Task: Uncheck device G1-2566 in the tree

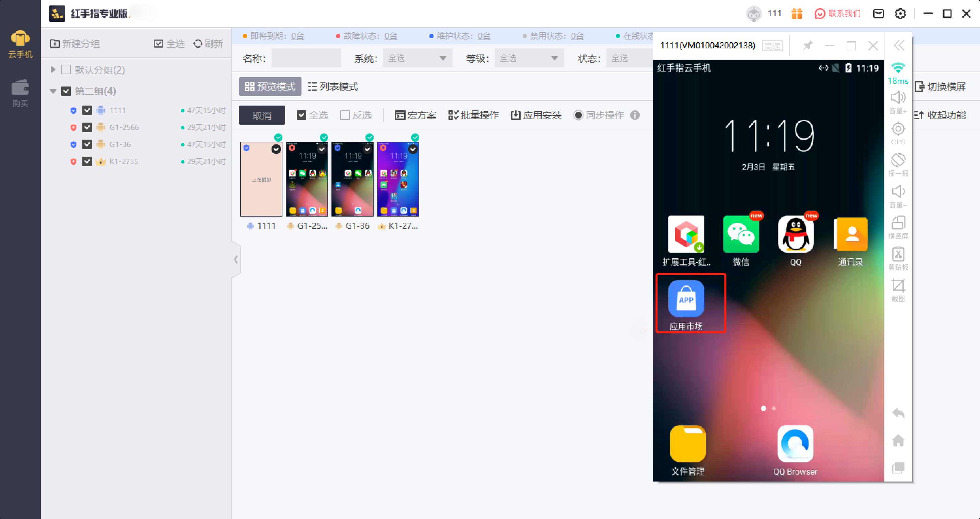Action: click(87, 128)
